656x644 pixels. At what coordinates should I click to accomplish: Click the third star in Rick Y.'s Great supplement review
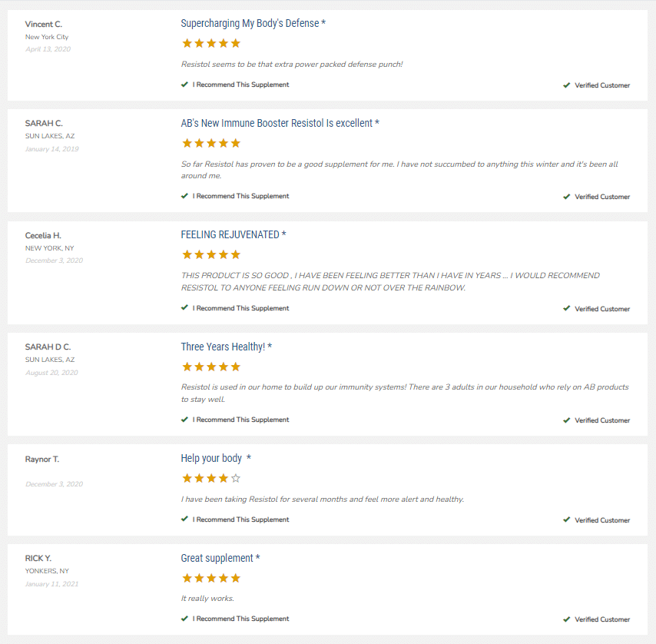point(211,578)
